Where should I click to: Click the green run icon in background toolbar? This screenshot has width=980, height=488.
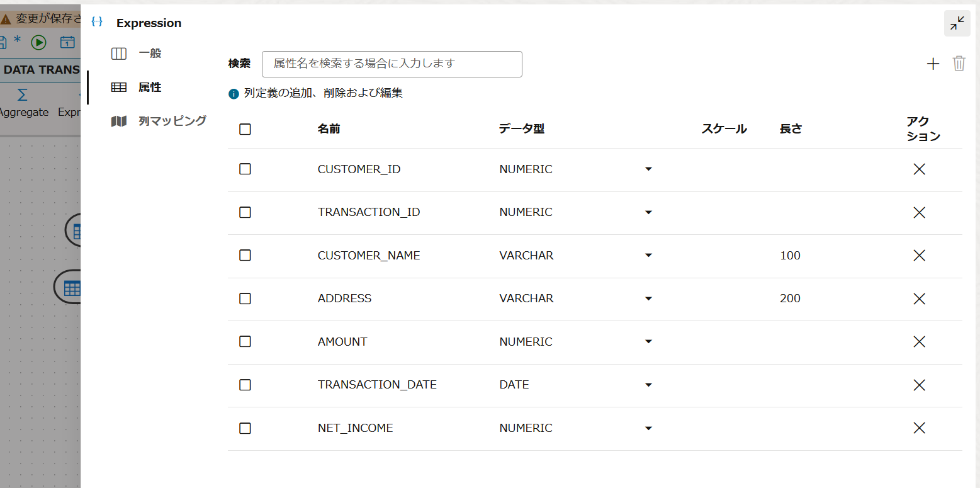coord(39,42)
